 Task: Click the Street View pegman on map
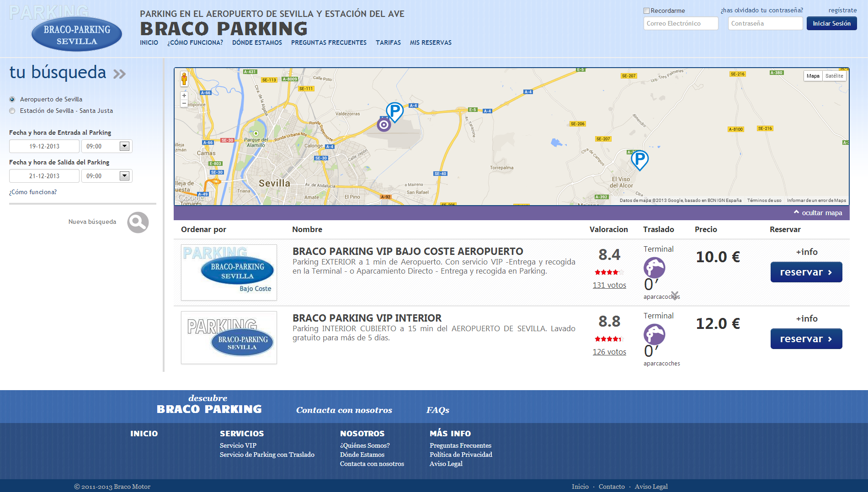(x=184, y=79)
